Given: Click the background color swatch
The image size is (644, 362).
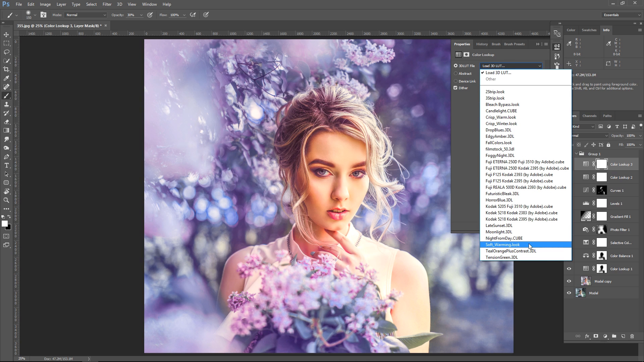Looking at the screenshot, I should [x=9, y=228].
